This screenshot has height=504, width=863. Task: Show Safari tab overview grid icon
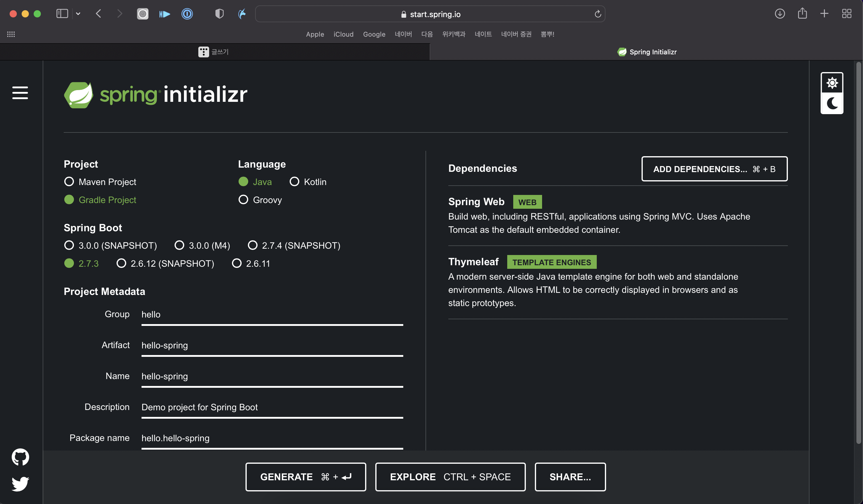coord(846,14)
